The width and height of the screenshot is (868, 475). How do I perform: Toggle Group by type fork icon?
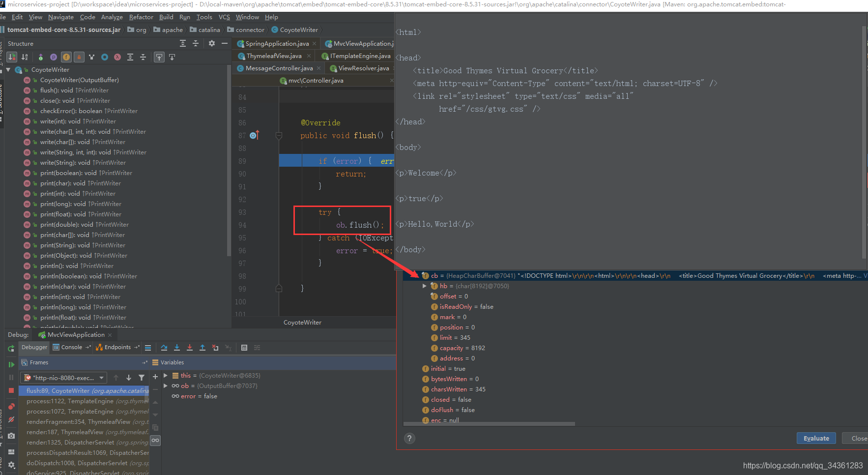click(91, 57)
